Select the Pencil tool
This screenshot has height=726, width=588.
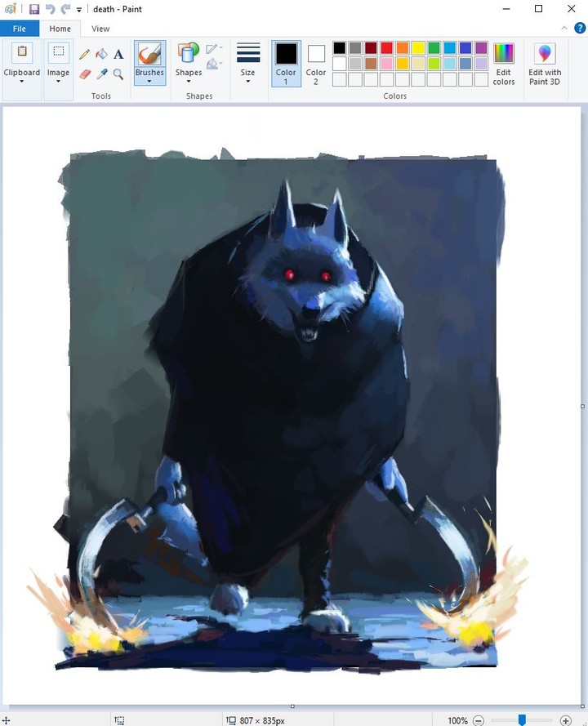[x=84, y=54]
